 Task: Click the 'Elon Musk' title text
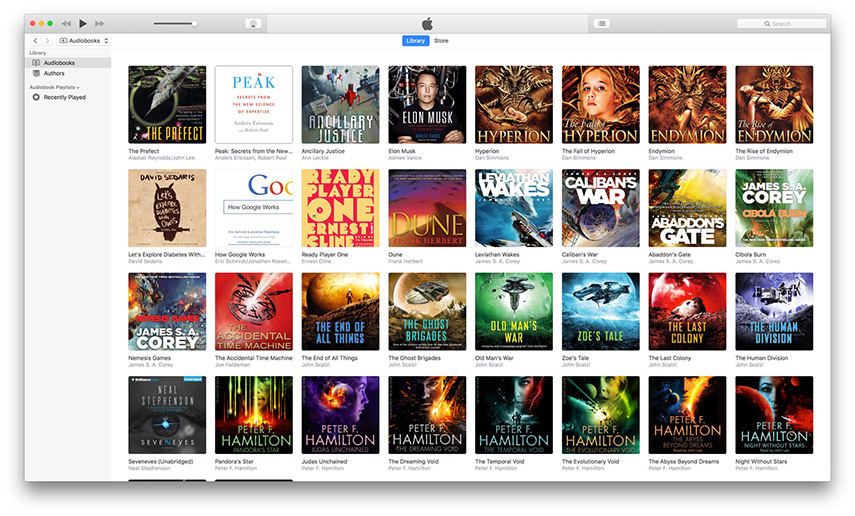pos(402,151)
